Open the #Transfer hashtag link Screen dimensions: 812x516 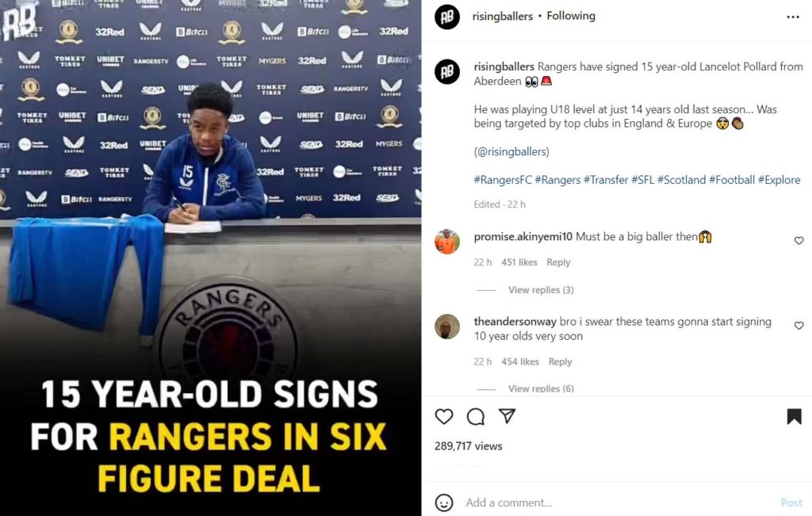point(605,180)
